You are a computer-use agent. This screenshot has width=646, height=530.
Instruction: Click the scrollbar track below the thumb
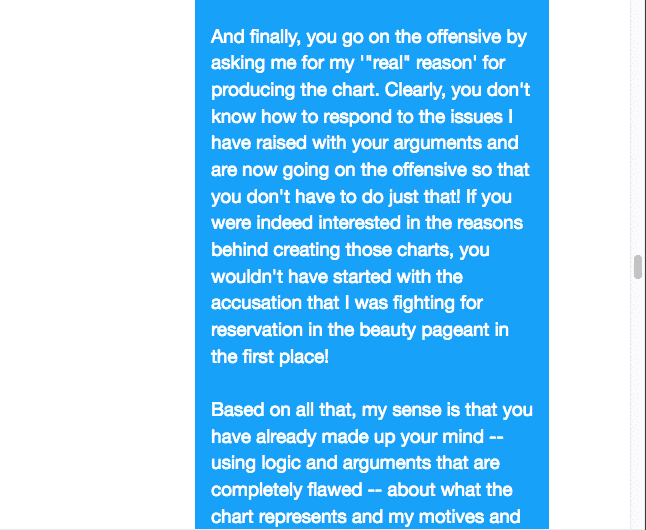coord(638,404)
